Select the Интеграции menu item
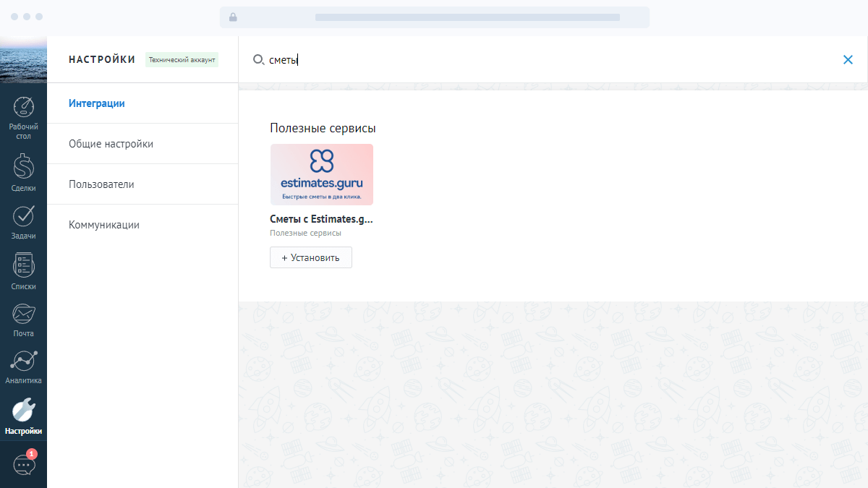 click(97, 103)
